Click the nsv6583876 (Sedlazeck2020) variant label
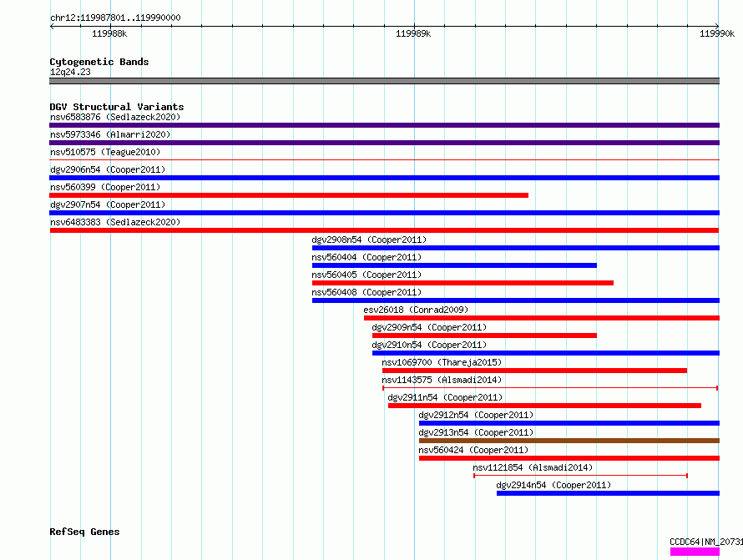 [x=115, y=117]
